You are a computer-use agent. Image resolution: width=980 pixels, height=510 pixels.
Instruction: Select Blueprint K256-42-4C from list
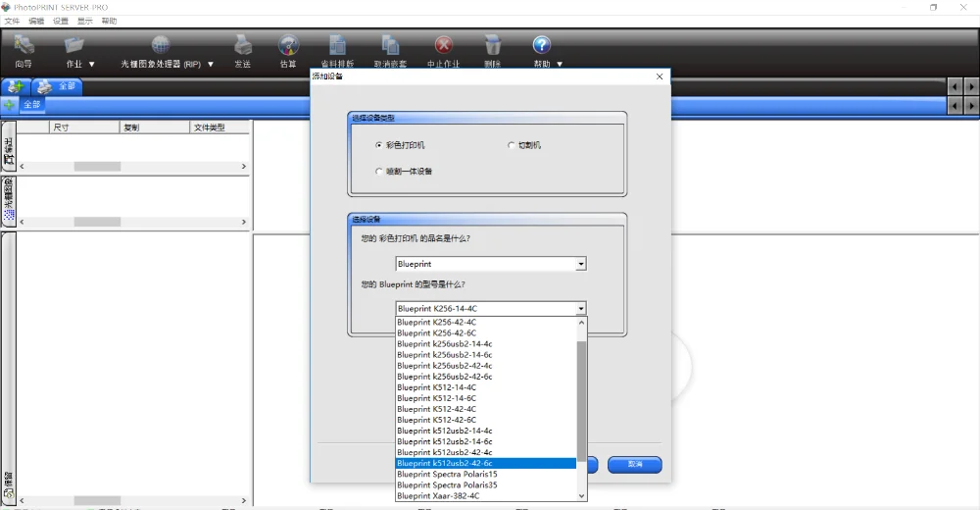point(486,323)
